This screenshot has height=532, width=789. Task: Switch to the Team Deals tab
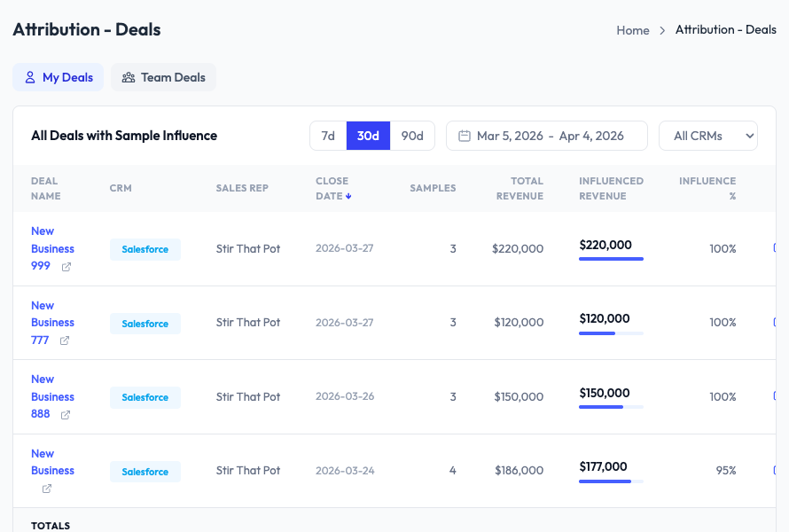(163, 77)
